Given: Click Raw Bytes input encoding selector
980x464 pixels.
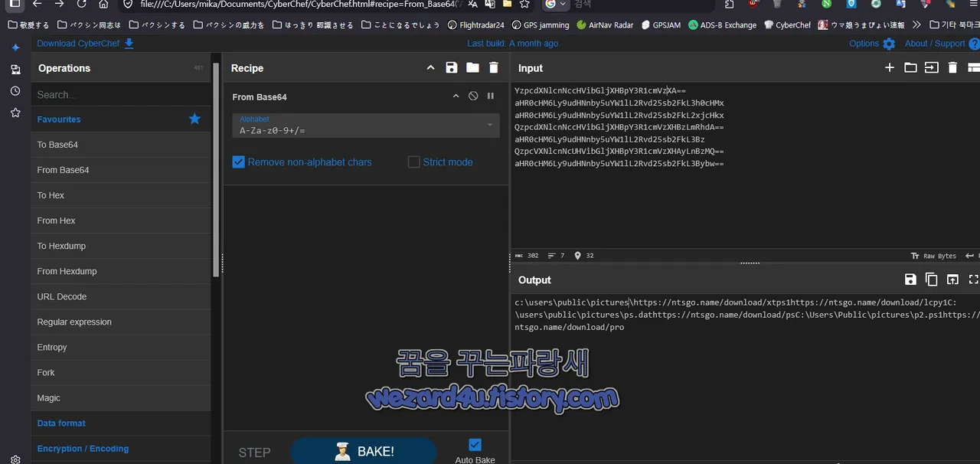Looking at the screenshot, I should coord(933,256).
